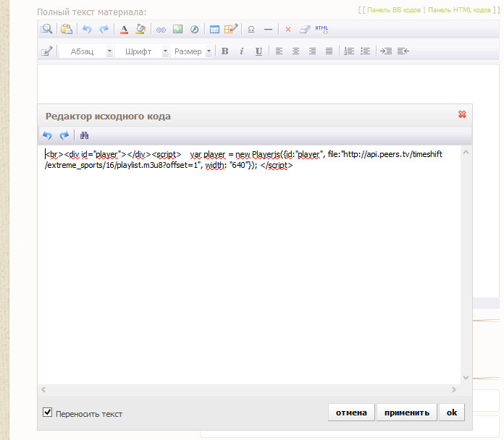
Task: Open the Панель BB кодов link
Action: (x=394, y=10)
